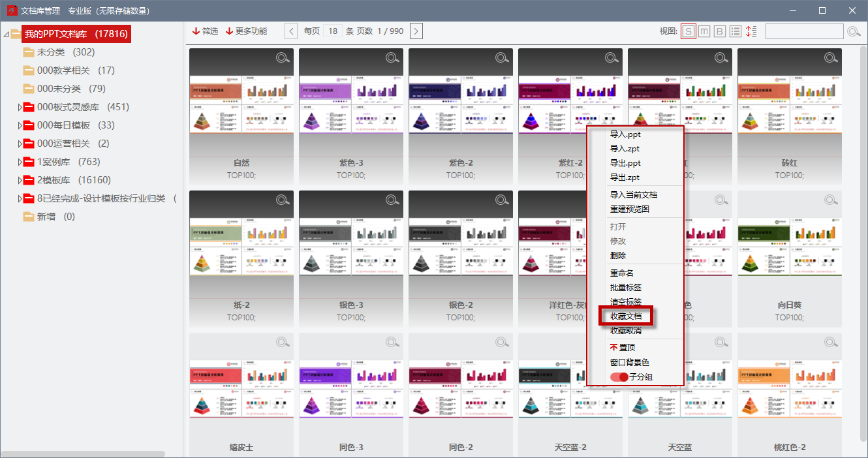
Task: Preview magnifier on 纸-2 template card
Action: pos(283,200)
